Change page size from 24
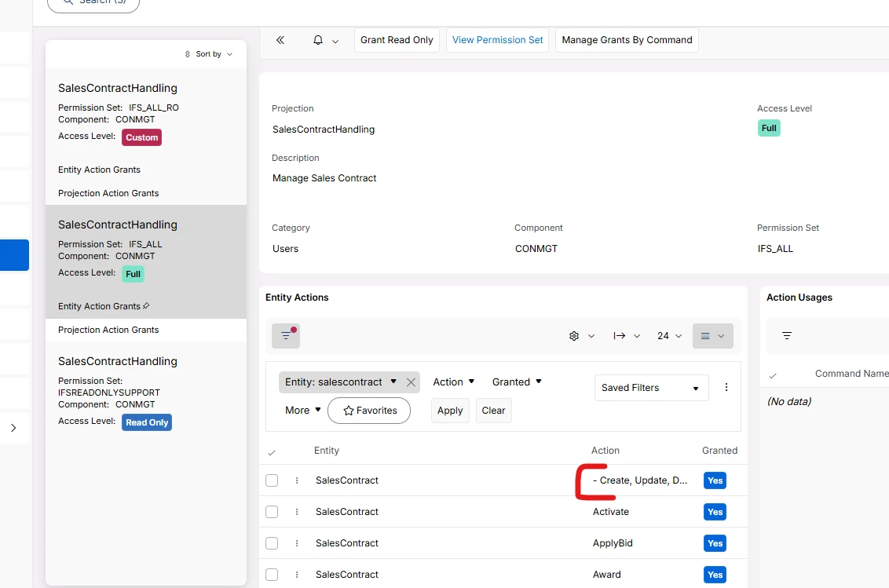 pyautogui.click(x=669, y=336)
